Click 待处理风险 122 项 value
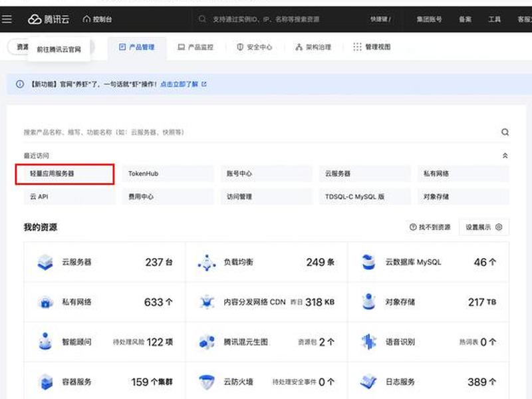The height and width of the screenshot is (399, 532). [x=143, y=342]
